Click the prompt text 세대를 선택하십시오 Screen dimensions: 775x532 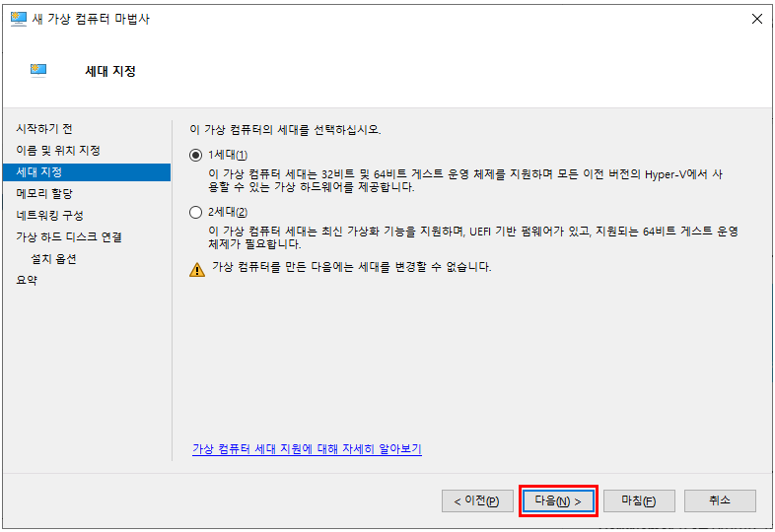(x=285, y=130)
